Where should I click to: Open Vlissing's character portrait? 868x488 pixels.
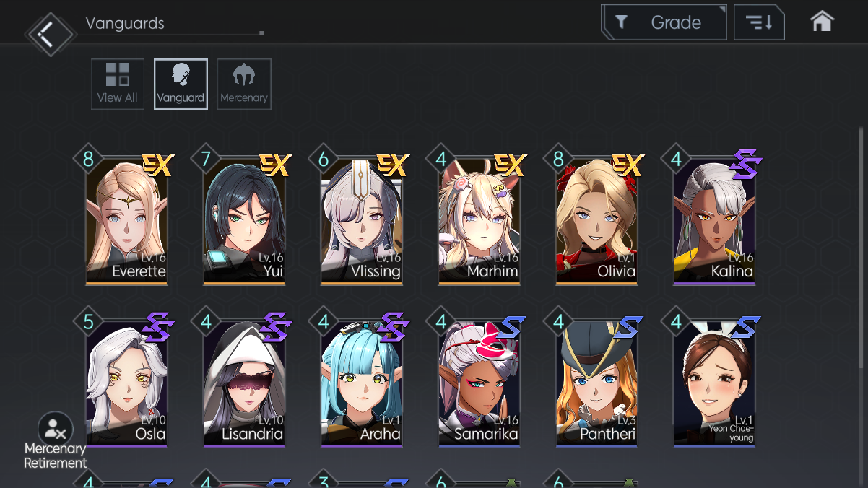pos(362,220)
